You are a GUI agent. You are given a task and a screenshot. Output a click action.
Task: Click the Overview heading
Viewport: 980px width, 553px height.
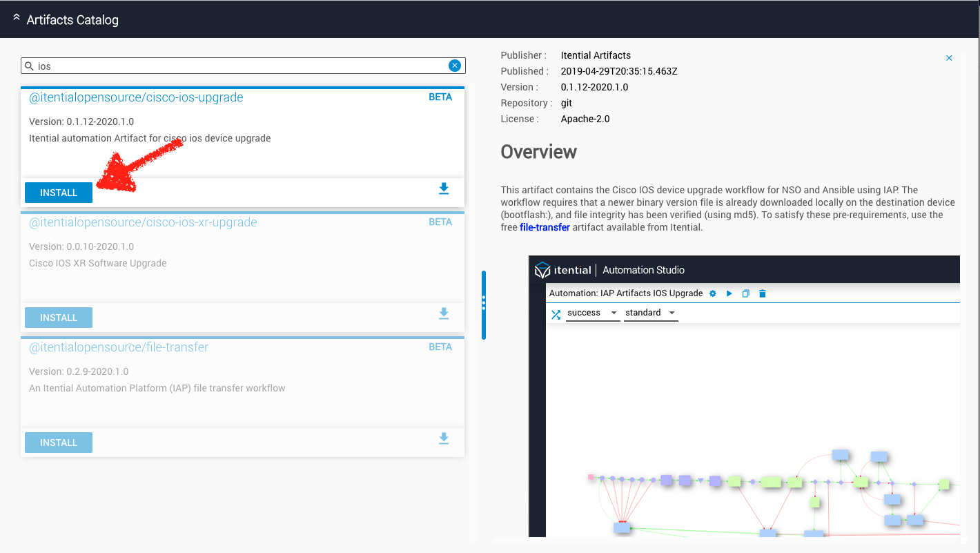(x=539, y=152)
